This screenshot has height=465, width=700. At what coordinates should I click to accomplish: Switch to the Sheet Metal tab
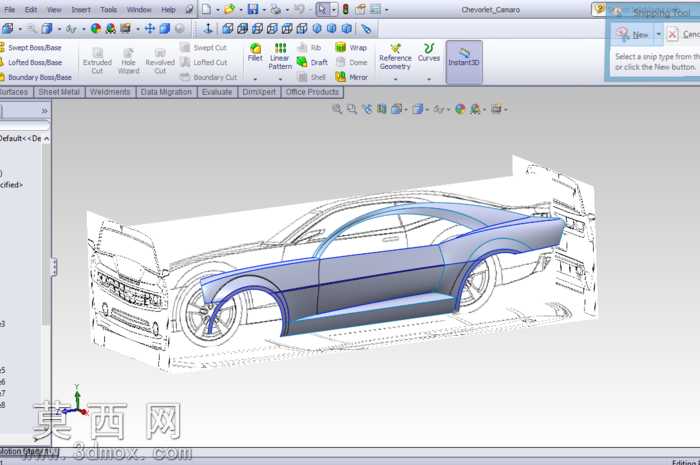click(59, 92)
